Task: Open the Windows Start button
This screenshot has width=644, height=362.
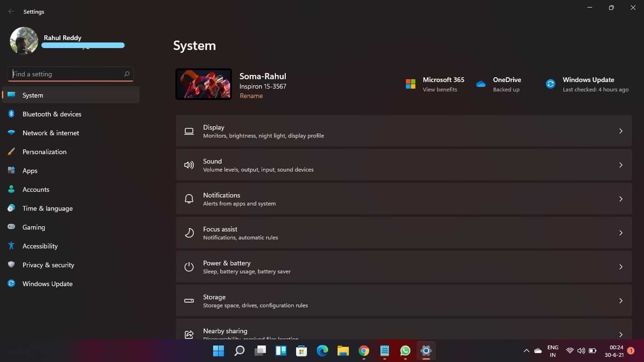Action: 218,351
